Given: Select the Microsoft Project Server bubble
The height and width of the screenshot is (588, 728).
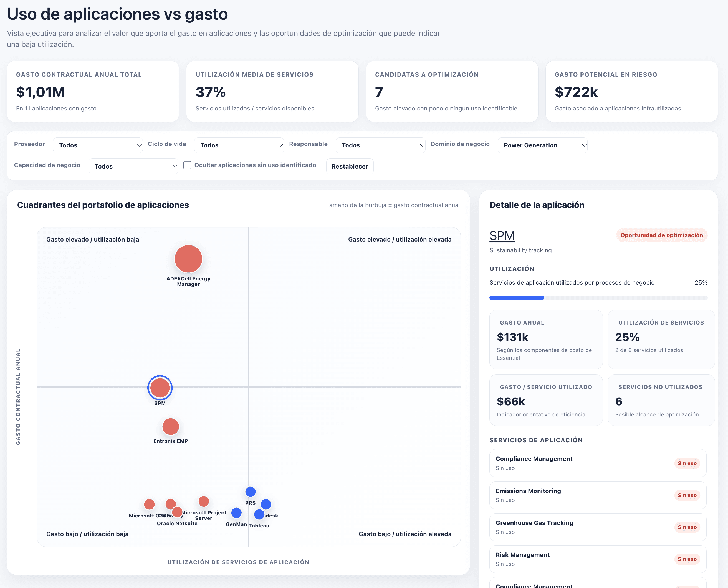Looking at the screenshot, I should click(x=203, y=501).
